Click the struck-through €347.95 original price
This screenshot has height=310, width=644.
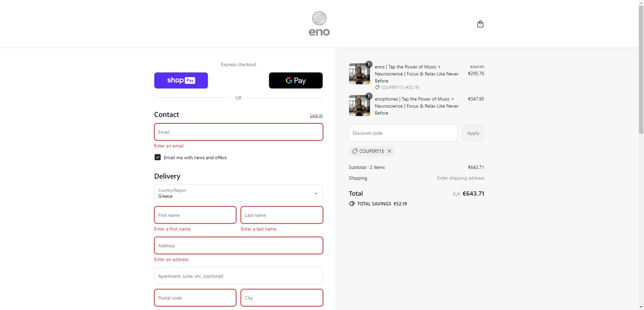click(x=477, y=67)
